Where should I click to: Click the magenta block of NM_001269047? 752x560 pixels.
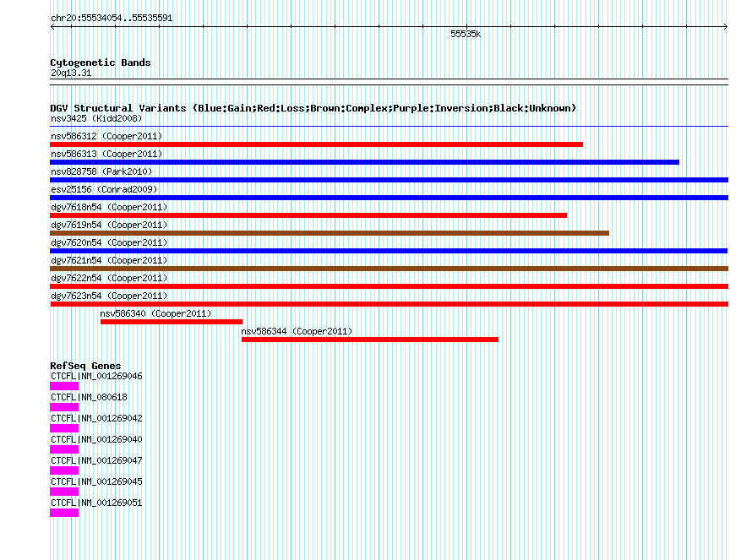coord(64,470)
